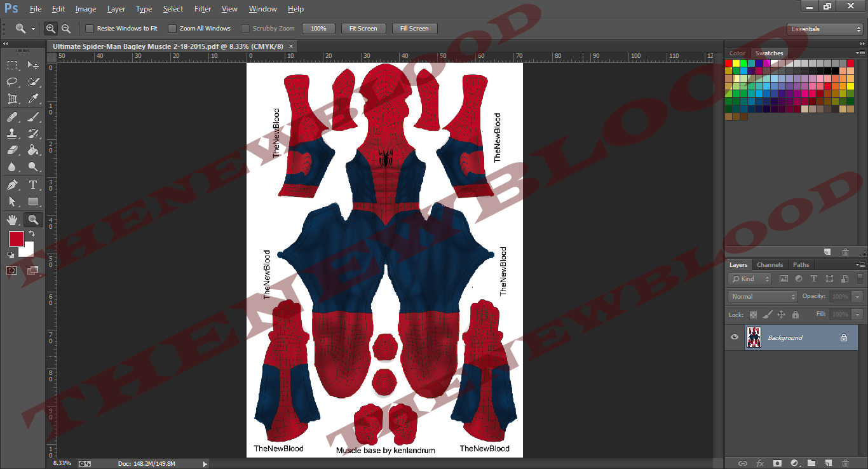Click the 100% zoom button

coord(318,29)
